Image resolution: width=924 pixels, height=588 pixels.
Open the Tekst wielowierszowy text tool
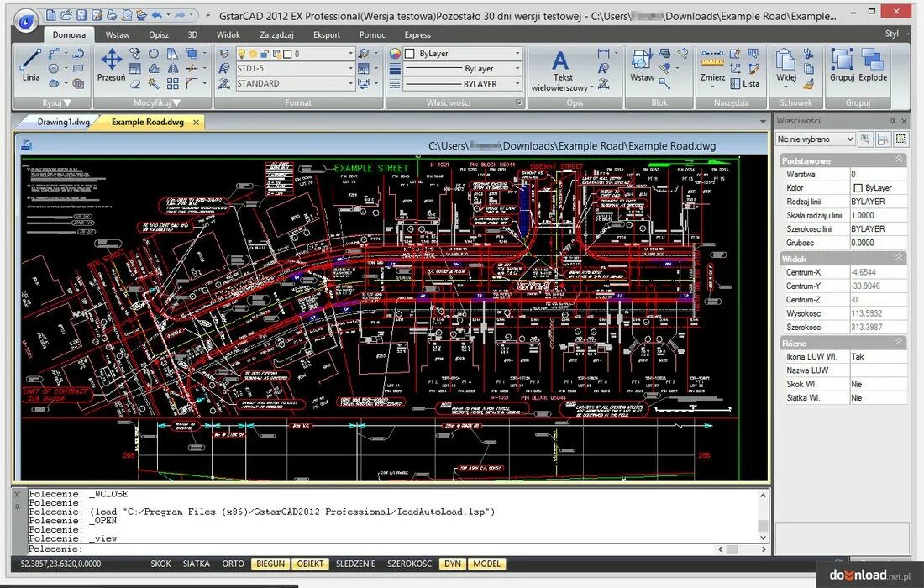coord(561,71)
